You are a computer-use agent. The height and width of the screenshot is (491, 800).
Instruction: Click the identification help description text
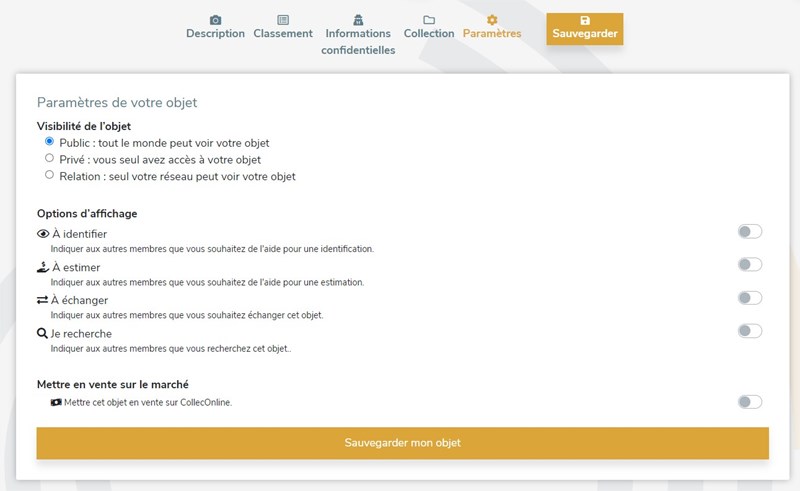(212, 249)
